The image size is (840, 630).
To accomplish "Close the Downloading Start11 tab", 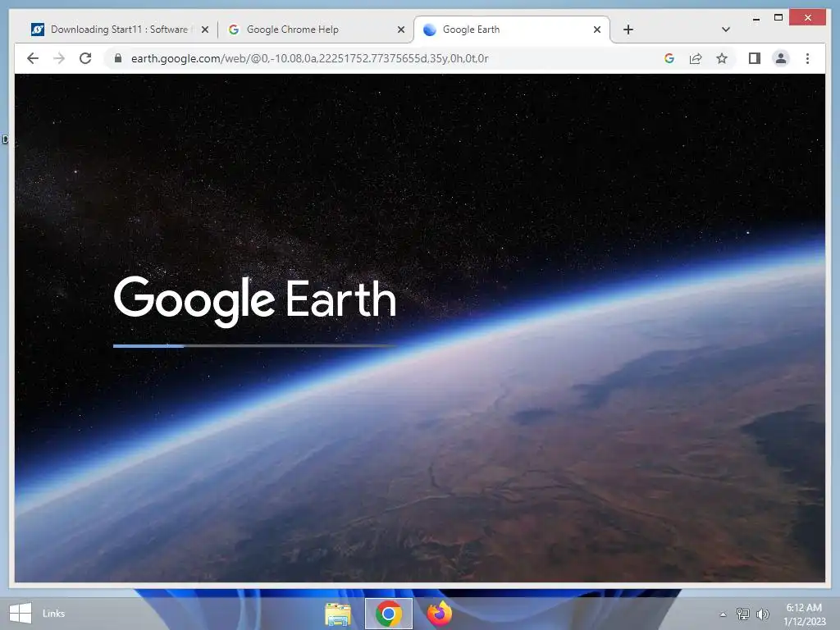I will tap(204, 30).
